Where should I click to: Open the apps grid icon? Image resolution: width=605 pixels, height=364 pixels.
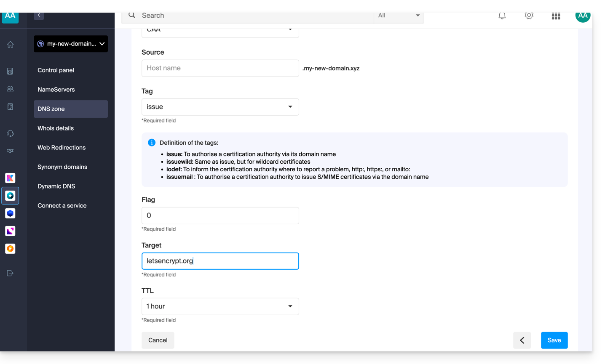click(556, 16)
